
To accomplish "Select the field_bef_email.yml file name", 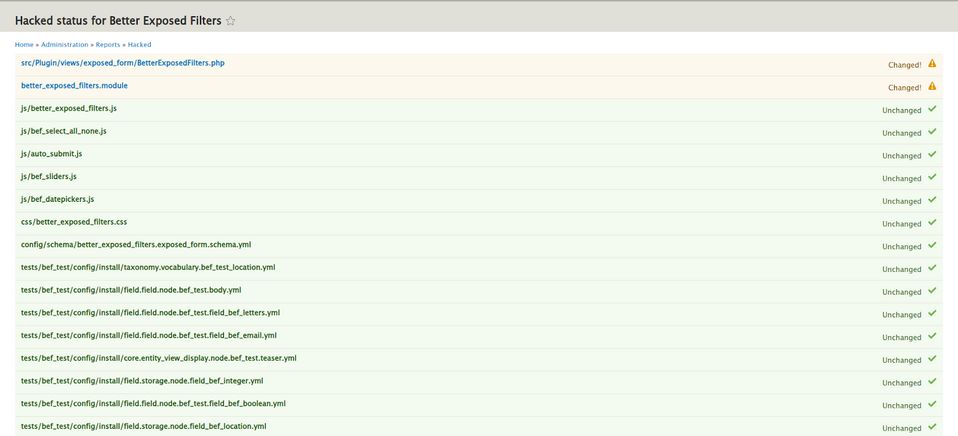I will click(x=148, y=335).
